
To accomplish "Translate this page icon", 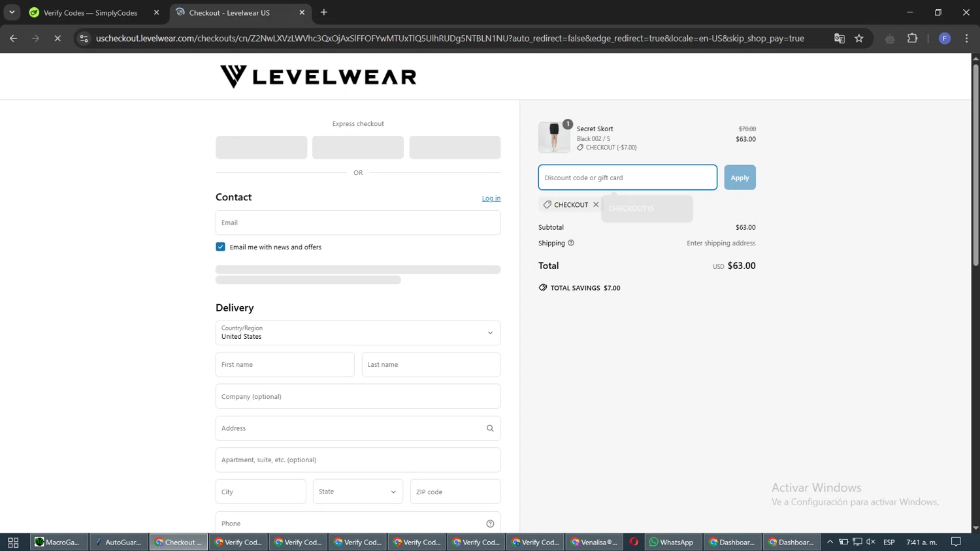I will [840, 39].
